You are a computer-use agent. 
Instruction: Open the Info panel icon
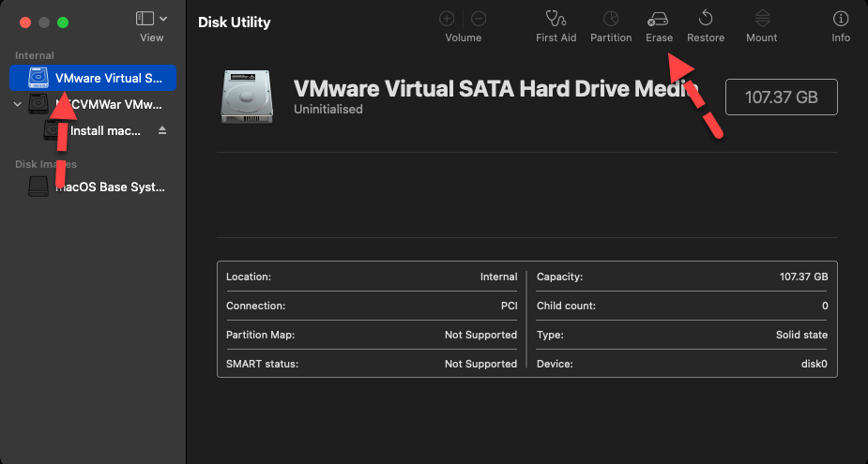click(841, 19)
